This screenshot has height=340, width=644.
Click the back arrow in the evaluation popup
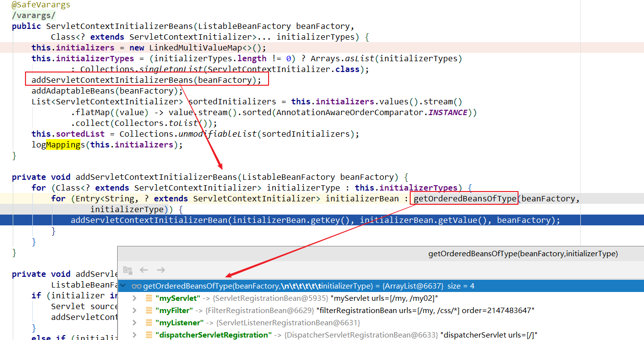coord(144,270)
